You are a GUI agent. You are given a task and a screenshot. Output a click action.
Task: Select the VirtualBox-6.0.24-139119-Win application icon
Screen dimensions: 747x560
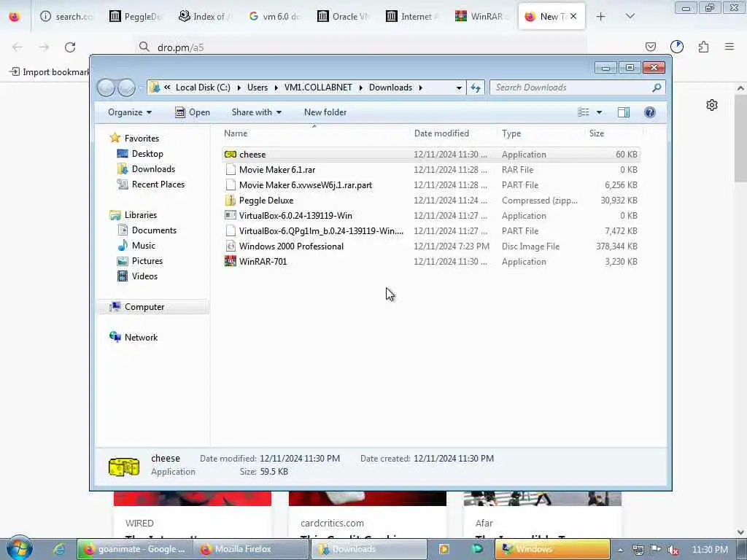tap(230, 216)
